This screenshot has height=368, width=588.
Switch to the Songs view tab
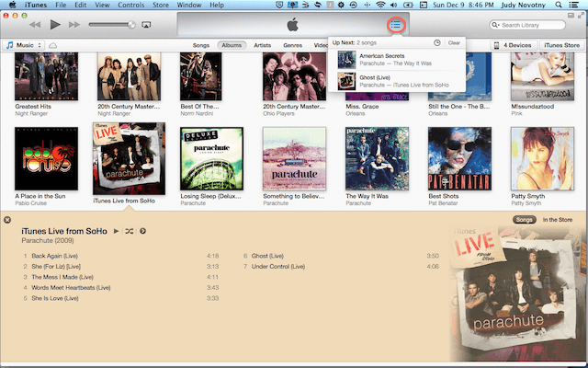(201, 45)
